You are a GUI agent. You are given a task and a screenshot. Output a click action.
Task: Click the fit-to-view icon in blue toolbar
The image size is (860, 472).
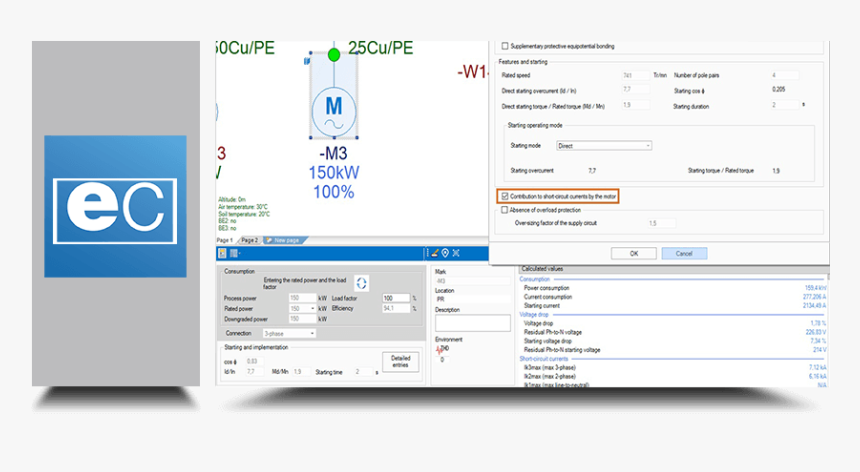456,253
